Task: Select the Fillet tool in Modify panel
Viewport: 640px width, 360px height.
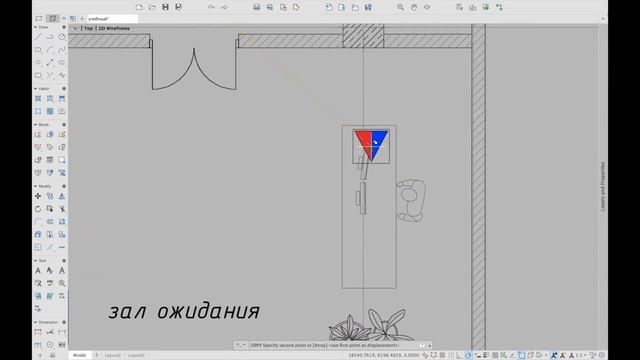Action: 38,222
